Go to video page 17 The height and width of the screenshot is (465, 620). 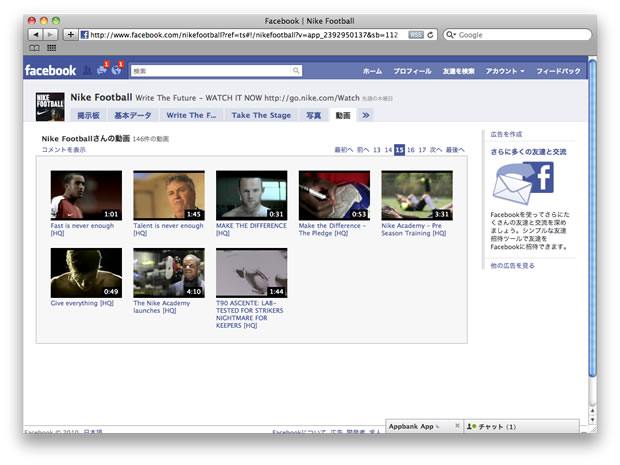[x=422, y=150]
